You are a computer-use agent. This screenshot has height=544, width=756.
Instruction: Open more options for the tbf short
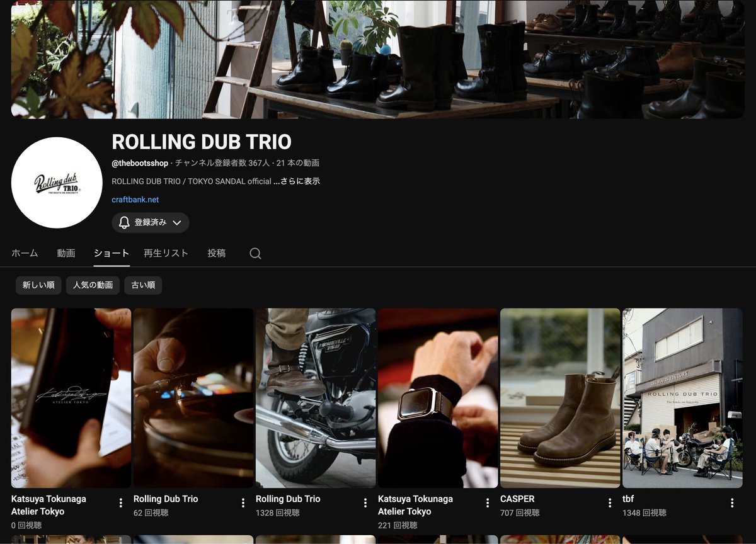732,503
